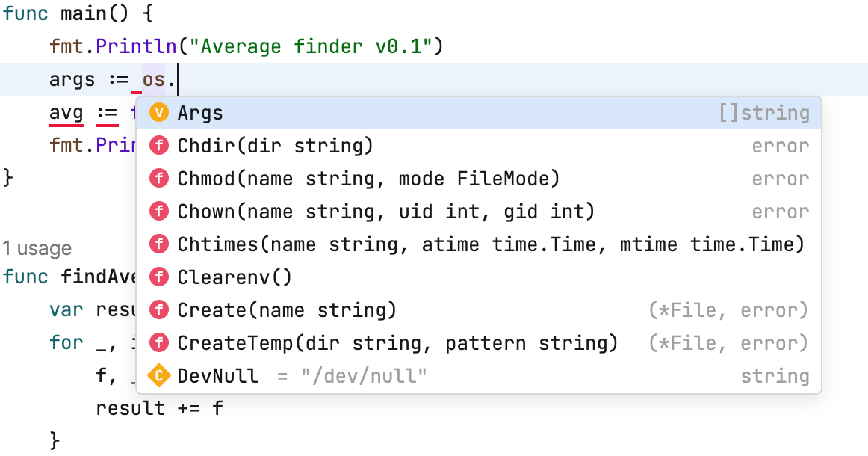
Task: Click the underlined avg variable
Action: point(66,113)
